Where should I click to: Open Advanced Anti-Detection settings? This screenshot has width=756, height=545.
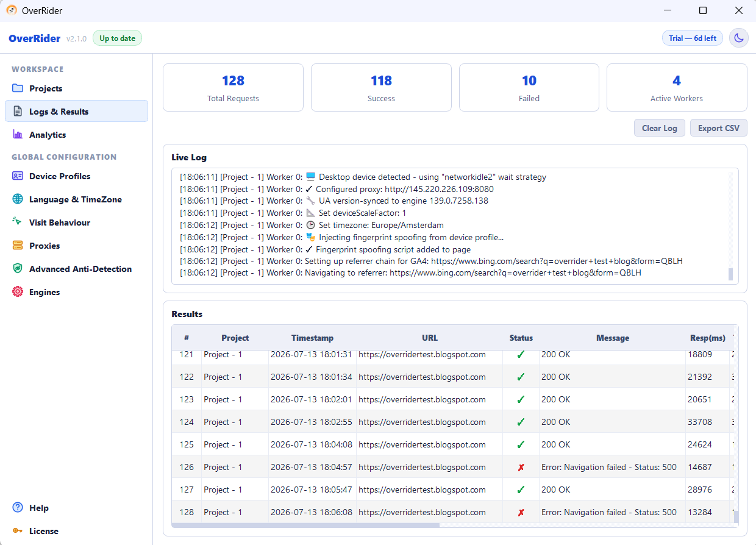[x=76, y=269]
